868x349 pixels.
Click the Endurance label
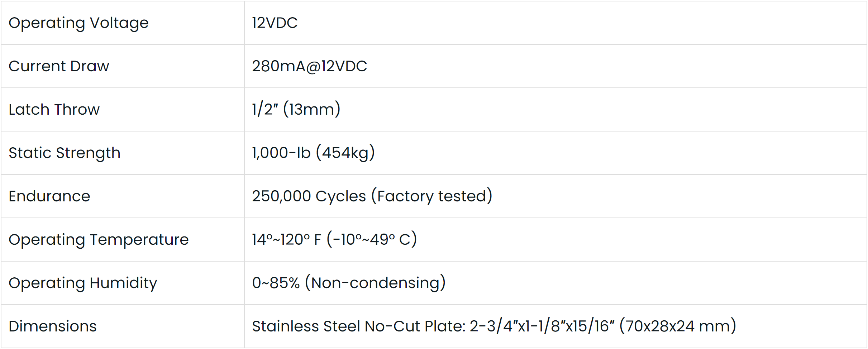(x=49, y=196)
